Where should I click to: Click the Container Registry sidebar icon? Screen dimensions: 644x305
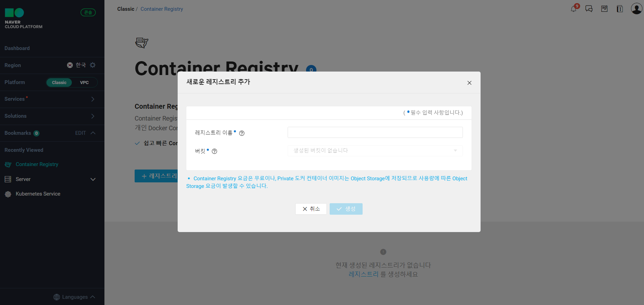point(8,165)
